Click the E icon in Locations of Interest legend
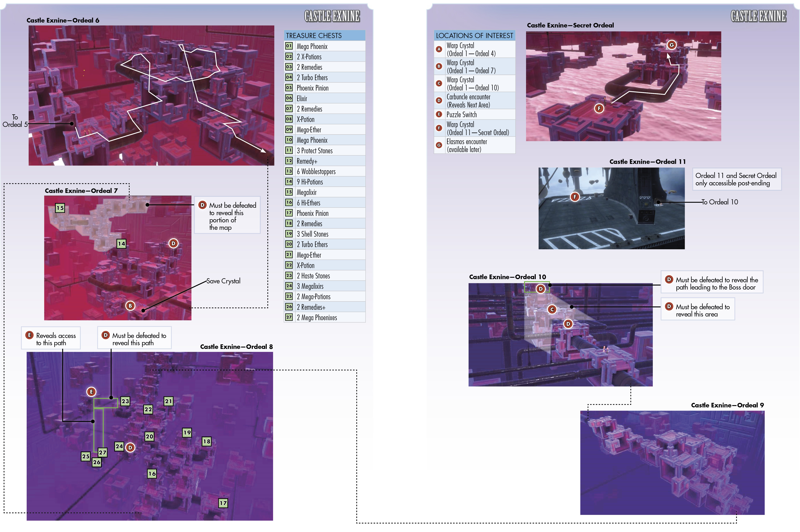Image resolution: width=800 pixels, height=532 pixels. 439,114
